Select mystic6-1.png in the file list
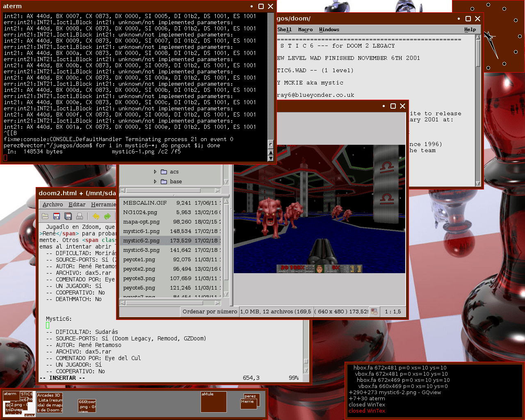Screen dimensions: 525x420 (x=171, y=231)
